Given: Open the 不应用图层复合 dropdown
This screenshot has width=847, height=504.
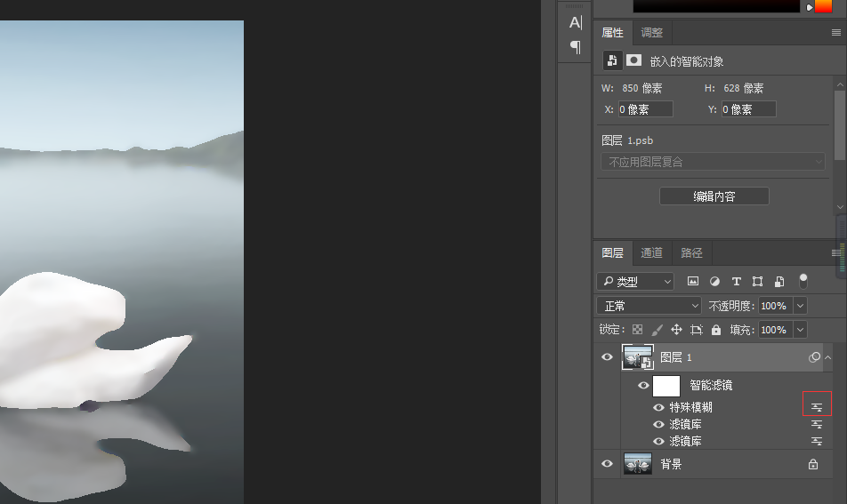Looking at the screenshot, I should pyautogui.click(x=713, y=162).
